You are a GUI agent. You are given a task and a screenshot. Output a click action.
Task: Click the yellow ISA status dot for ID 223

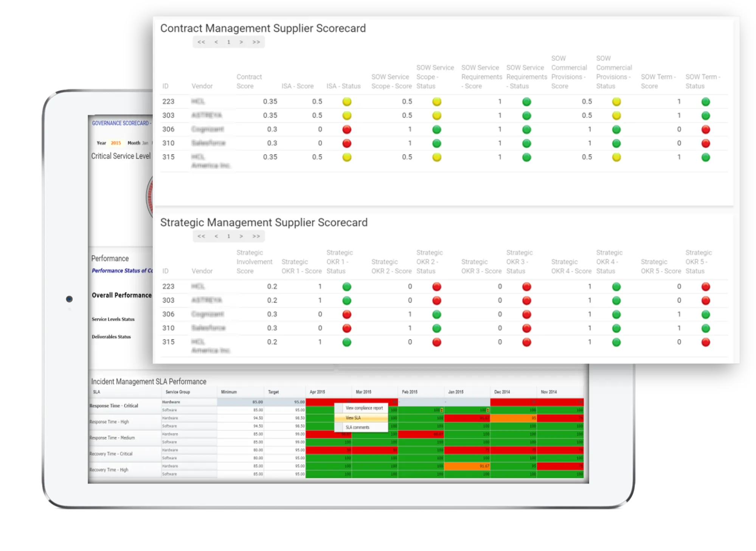(x=346, y=101)
